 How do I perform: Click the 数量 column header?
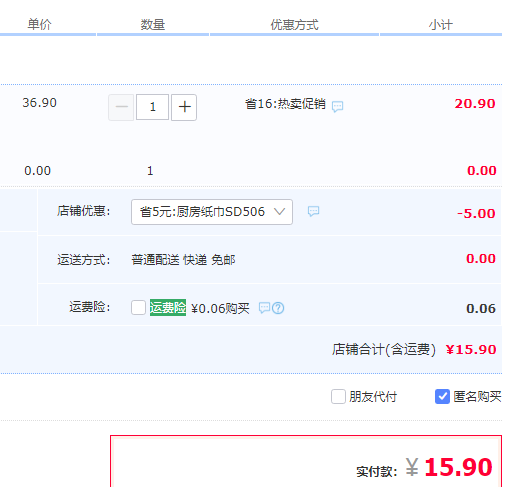[153, 25]
